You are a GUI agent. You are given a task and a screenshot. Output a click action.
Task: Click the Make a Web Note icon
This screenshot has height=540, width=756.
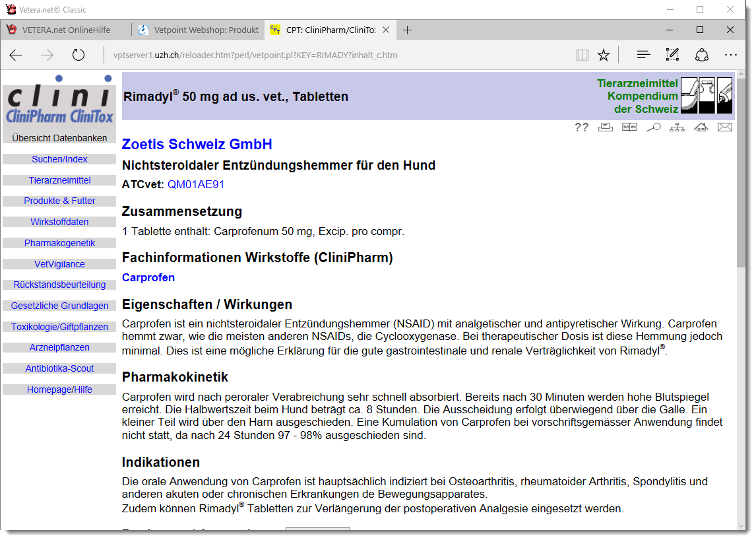point(672,55)
